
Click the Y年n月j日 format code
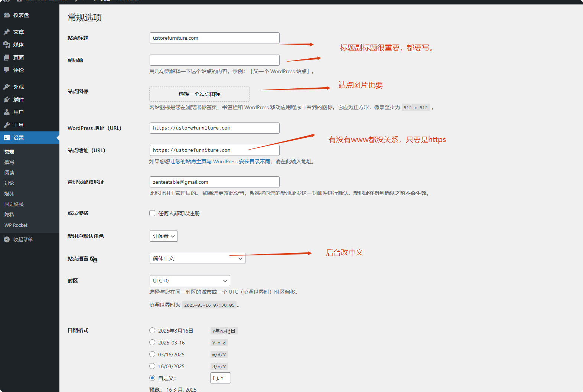point(224,331)
